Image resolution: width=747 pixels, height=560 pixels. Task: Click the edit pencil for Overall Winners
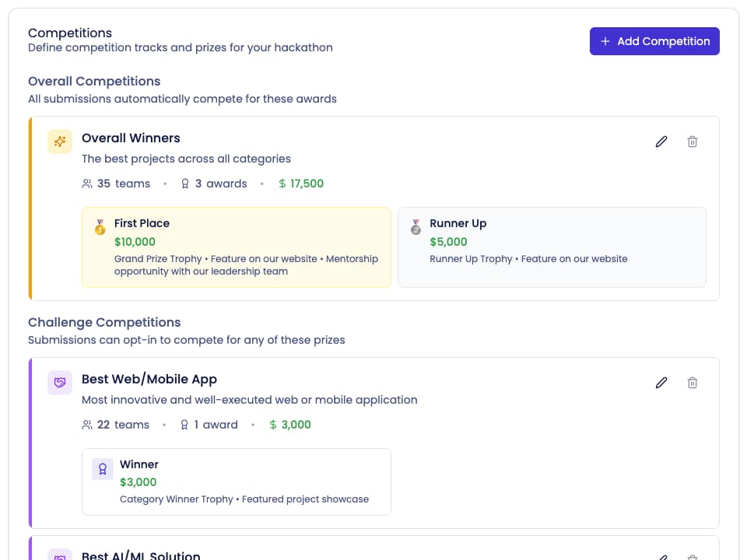click(661, 142)
